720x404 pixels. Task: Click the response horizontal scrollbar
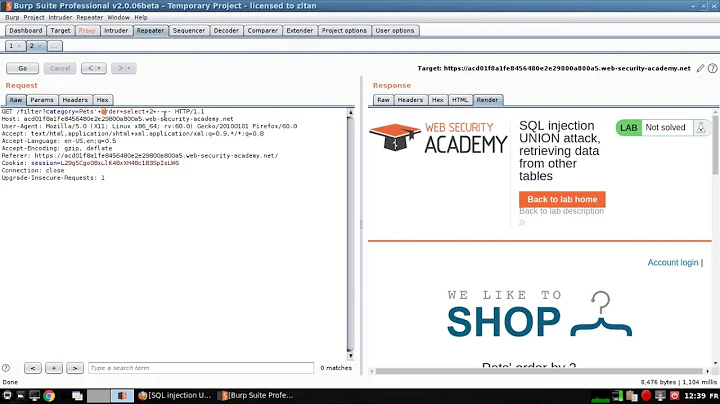(540, 371)
